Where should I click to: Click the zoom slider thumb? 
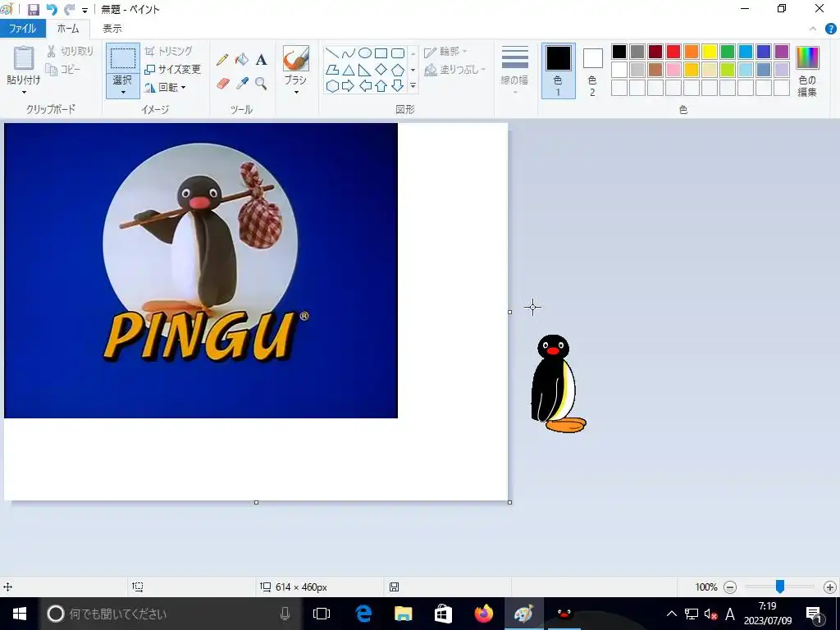pyautogui.click(x=780, y=587)
